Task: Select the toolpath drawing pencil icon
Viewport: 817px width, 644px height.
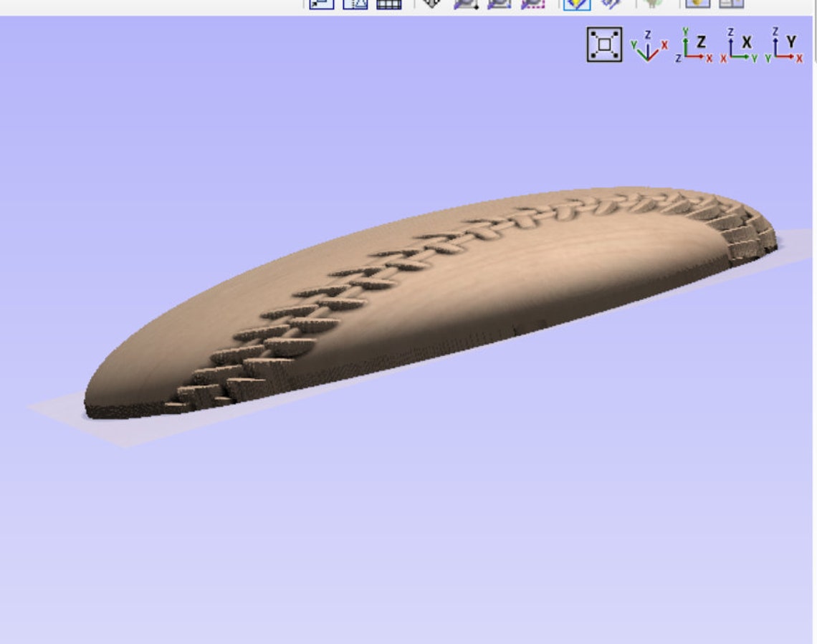Action: click(x=609, y=4)
